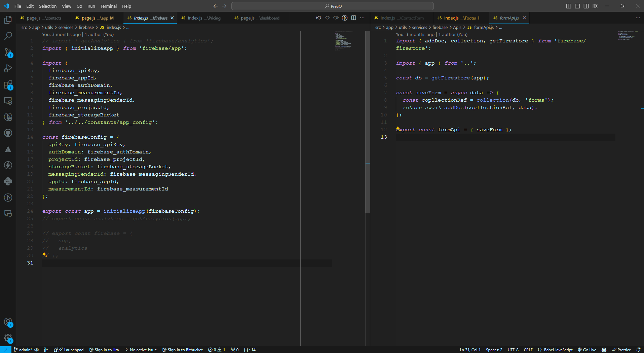
Task: Click Go Live in status bar
Action: point(587,350)
